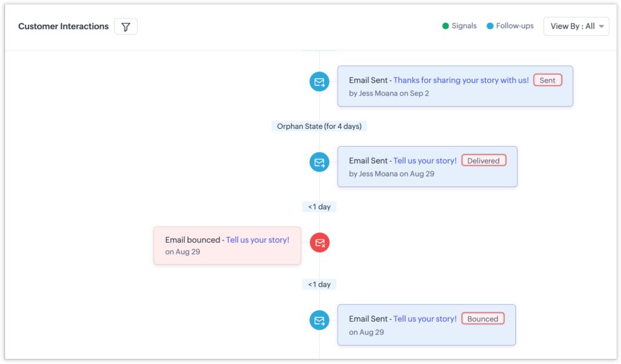The width and height of the screenshot is (621, 364).
Task: Click the red bounced email icon
Action: pos(319,242)
